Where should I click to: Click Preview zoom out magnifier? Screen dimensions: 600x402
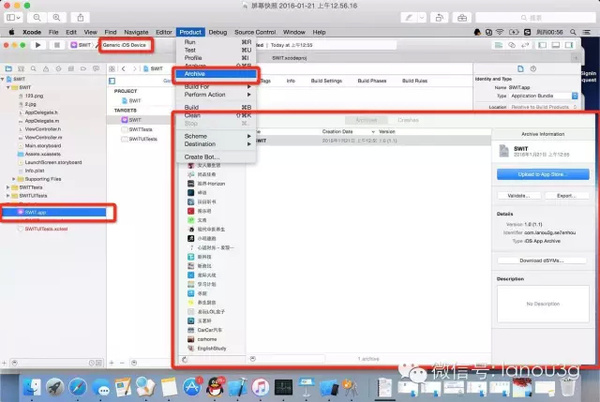(x=37, y=18)
